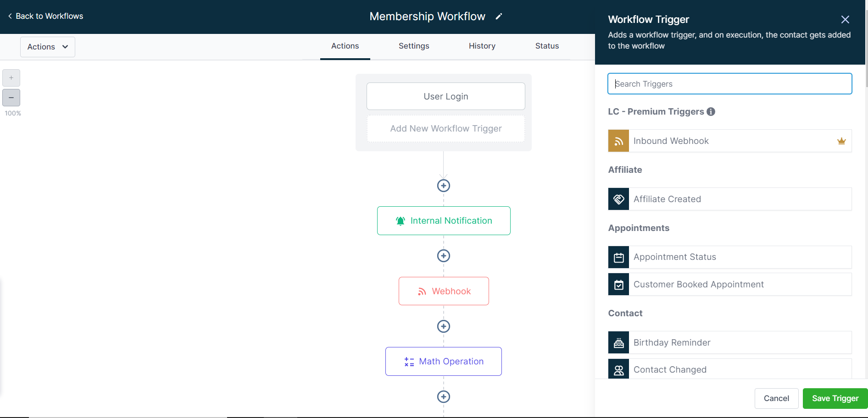
Task: Click the plus circle above Internal Notification
Action: click(443, 186)
